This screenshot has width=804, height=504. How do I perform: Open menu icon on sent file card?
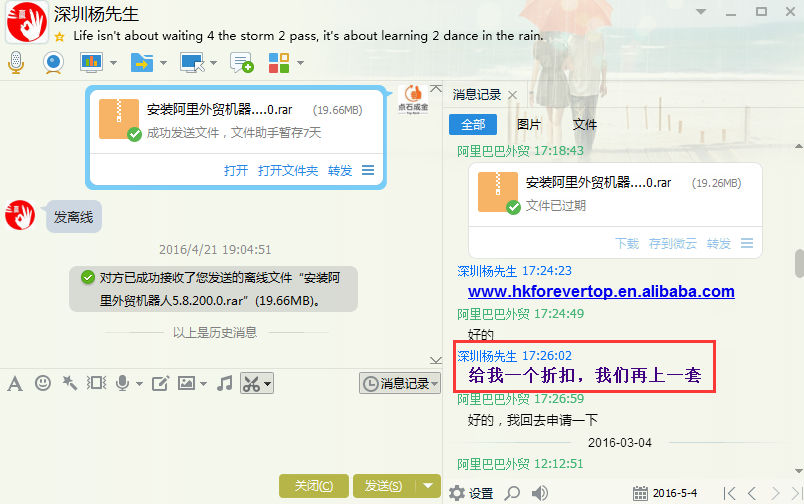(368, 170)
